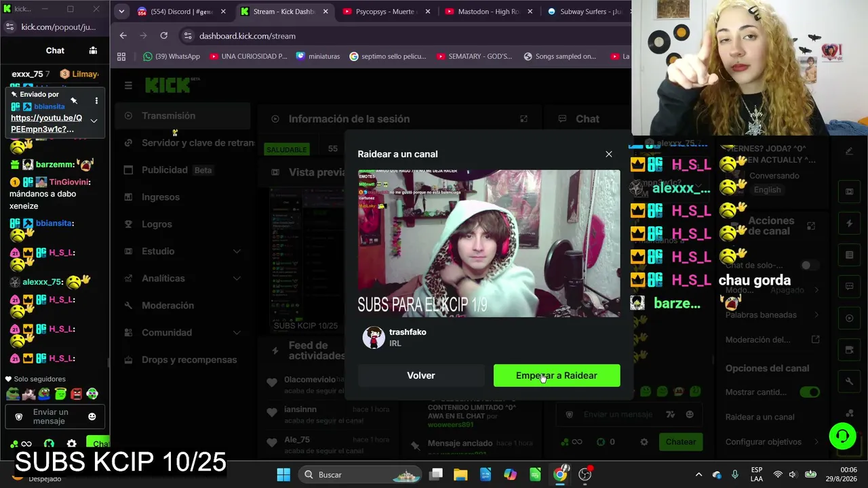The image size is (868, 488).
Task: Click the browser back arrow
Action: click(x=123, y=36)
